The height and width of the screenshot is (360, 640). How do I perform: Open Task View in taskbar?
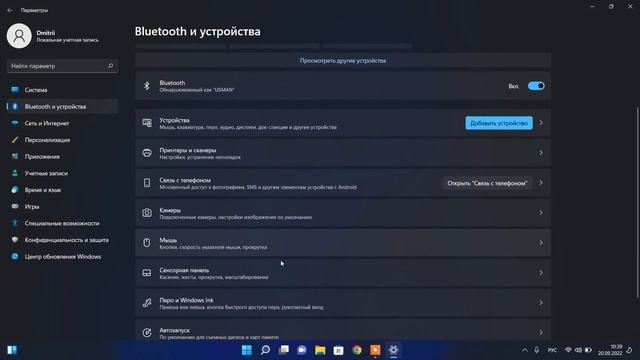point(284,350)
